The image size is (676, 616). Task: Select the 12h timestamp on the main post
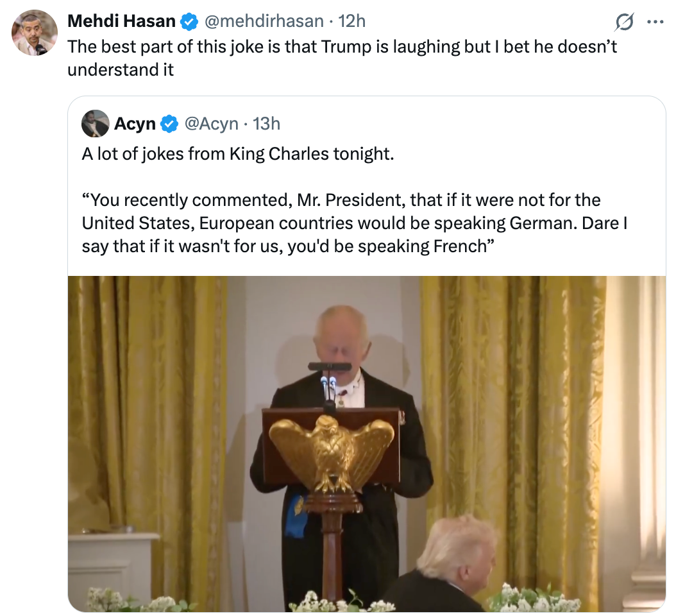click(354, 21)
